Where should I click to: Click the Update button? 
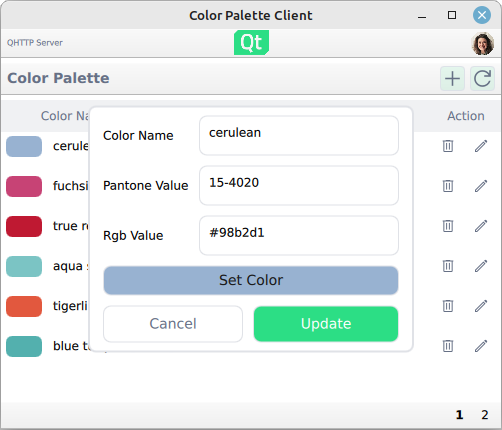coord(326,324)
